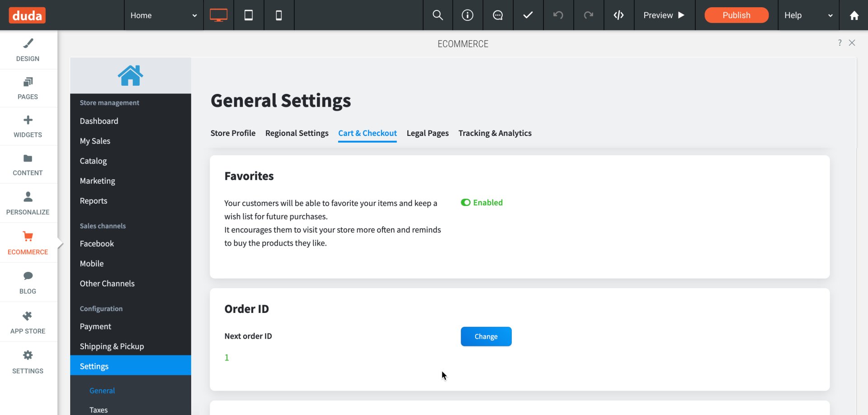Switch to the Tracking & Analytics tab
868x415 pixels.
(x=495, y=133)
